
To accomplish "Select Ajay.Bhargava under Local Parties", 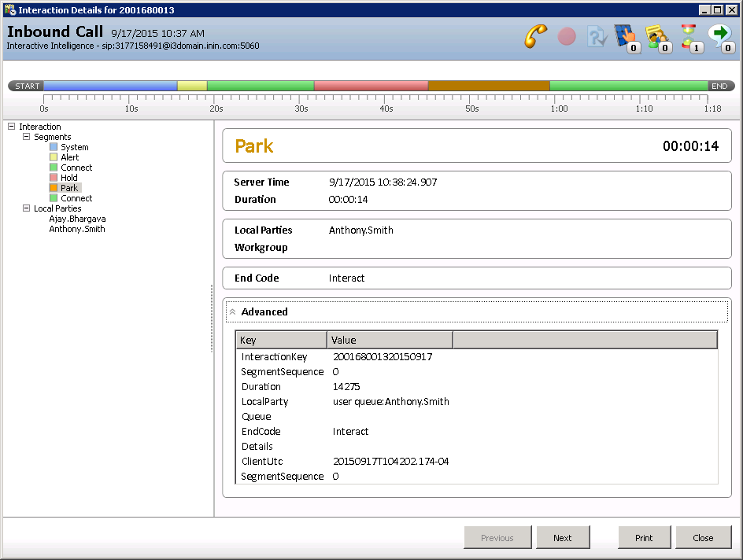I will coord(77,219).
